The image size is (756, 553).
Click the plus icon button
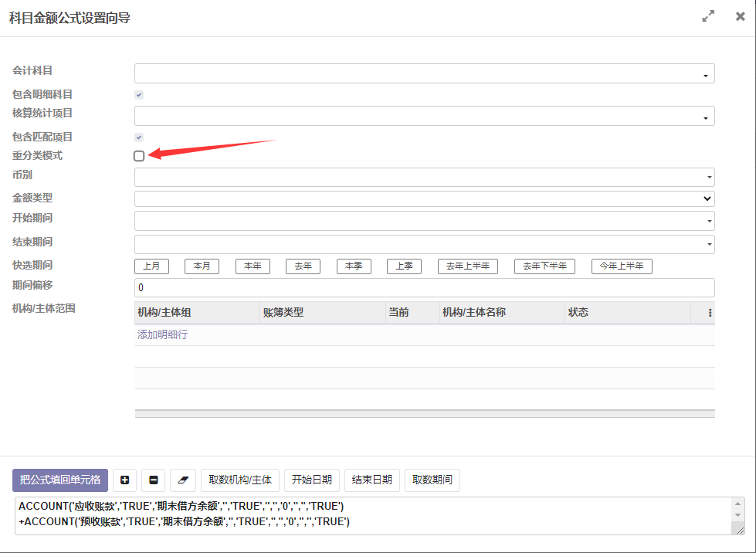(124, 480)
